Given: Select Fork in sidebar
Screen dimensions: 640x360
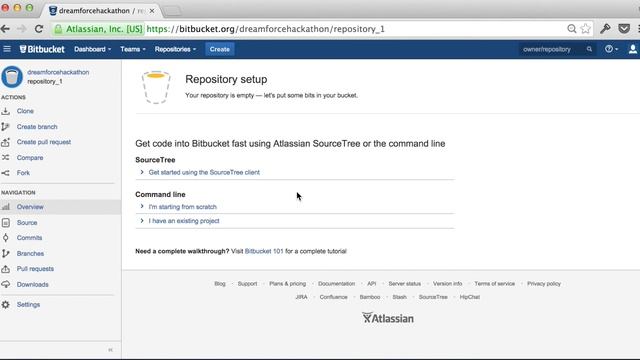Looking at the screenshot, I should pyautogui.click(x=23, y=173).
